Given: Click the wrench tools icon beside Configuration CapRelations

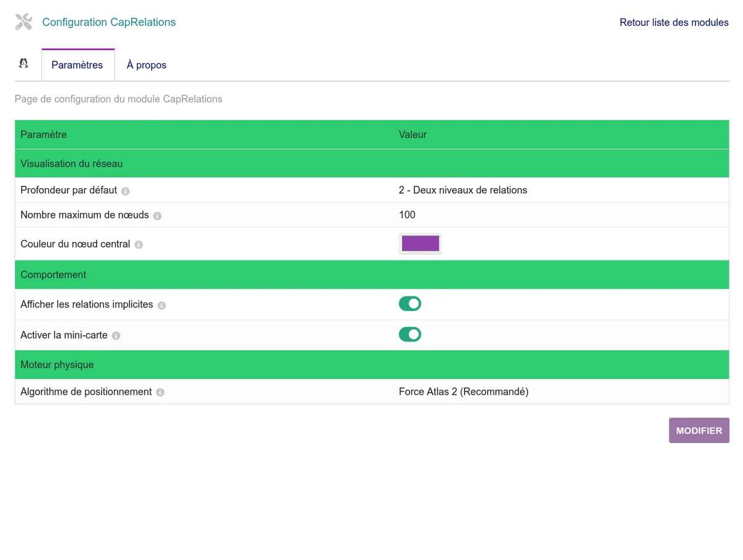Looking at the screenshot, I should point(24,22).
